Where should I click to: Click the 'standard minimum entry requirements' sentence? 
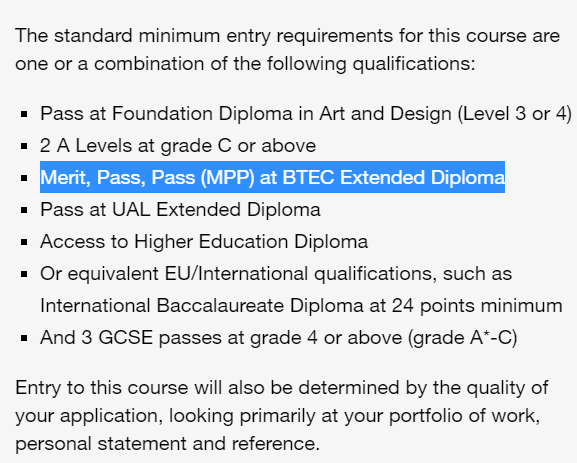tap(287, 36)
